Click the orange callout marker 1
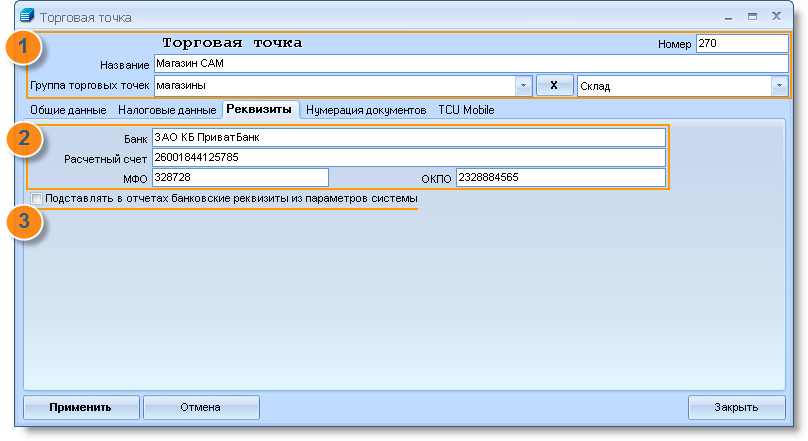 click(x=24, y=50)
